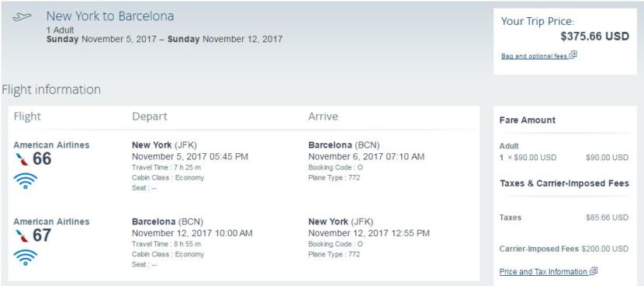Open the Price and Tax Information link
Image resolution: width=644 pixels, height=286 pixels.
coord(543,272)
